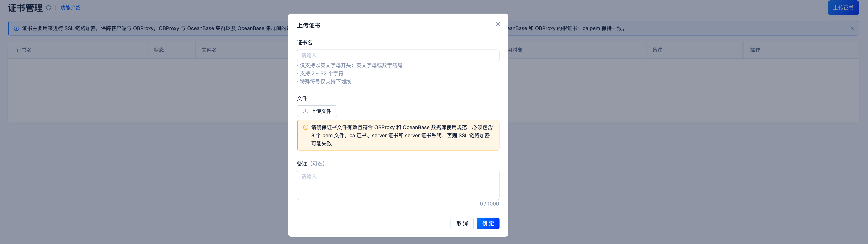
Task: Confirm the dialog with 确定
Action: 488,223
